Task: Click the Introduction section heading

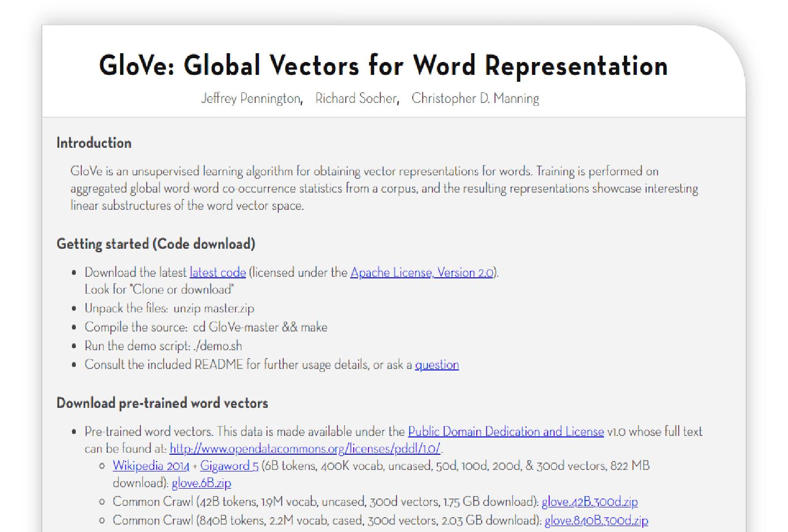Action: [x=94, y=143]
